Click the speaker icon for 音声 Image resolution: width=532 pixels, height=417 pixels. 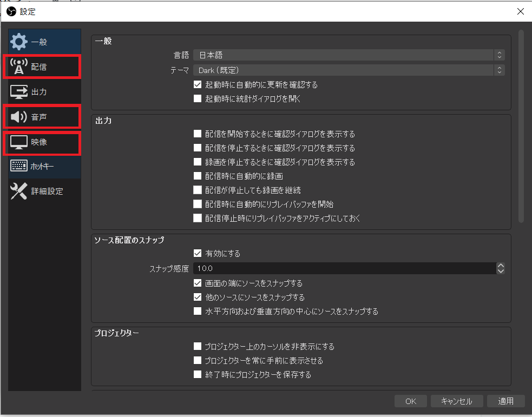(x=18, y=117)
